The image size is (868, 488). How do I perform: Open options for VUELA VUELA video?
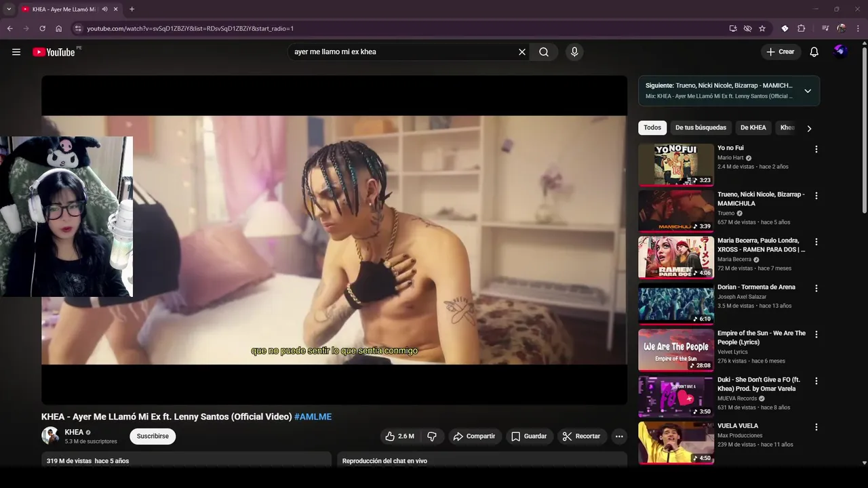(x=816, y=427)
